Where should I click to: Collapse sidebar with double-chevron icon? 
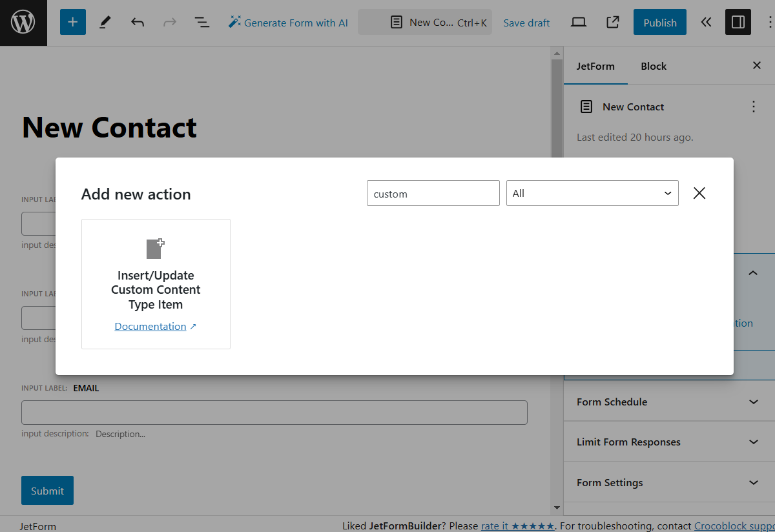click(x=706, y=22)
